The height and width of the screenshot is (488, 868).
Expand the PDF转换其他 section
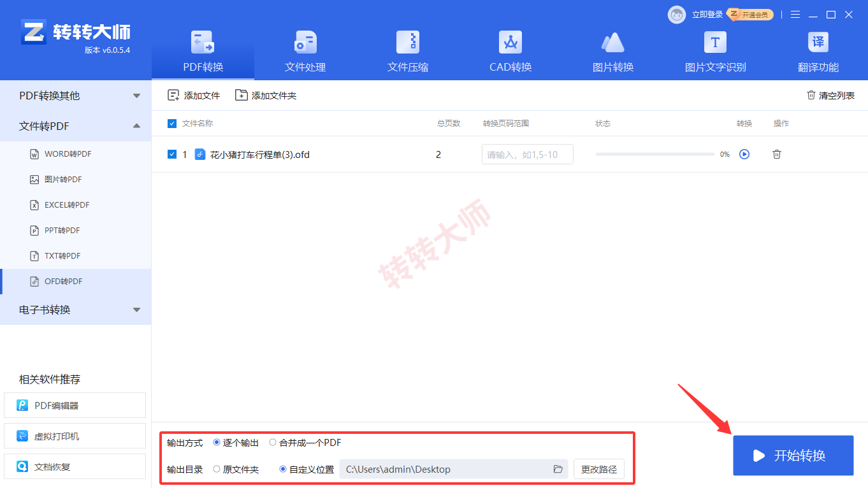[x=75, y=96]
